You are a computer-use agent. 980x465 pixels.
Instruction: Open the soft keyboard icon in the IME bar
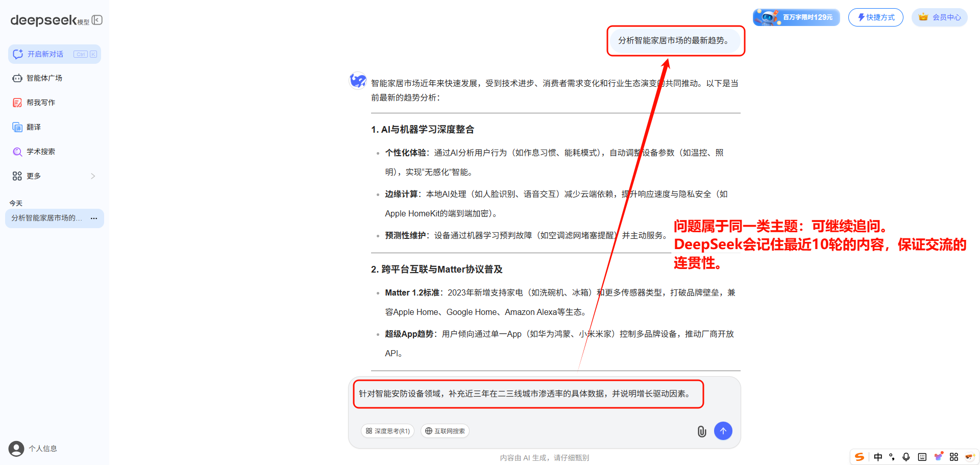[x=922, y=457]
